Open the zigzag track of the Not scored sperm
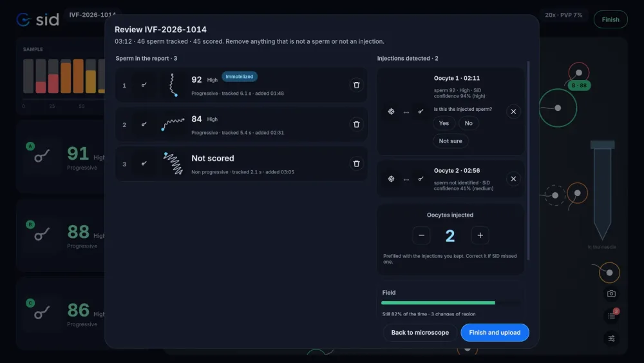 173,163
